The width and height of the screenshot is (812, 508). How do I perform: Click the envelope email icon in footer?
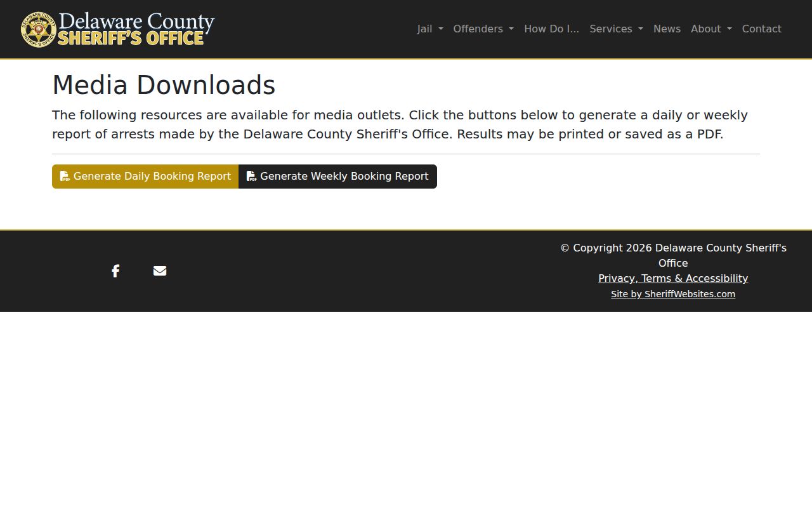[x=160, y=271]
